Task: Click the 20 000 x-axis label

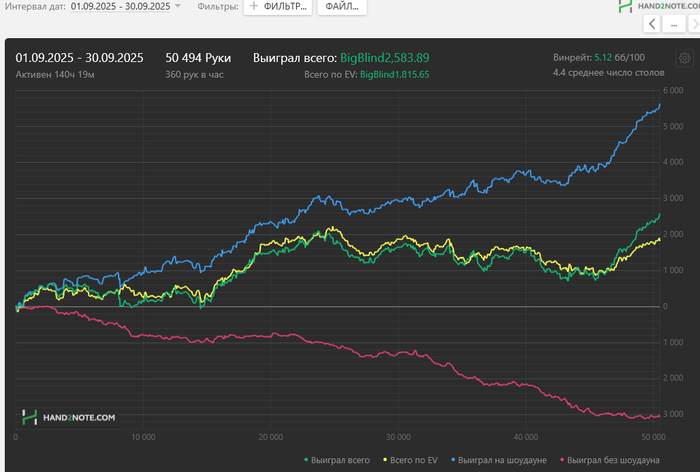Action: tap(271, 437)
